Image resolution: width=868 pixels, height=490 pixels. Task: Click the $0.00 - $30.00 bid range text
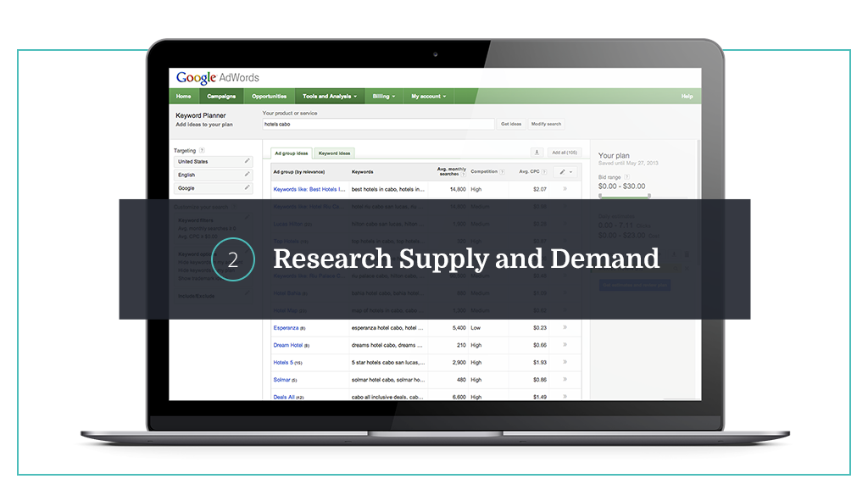[x=621, y=187]
